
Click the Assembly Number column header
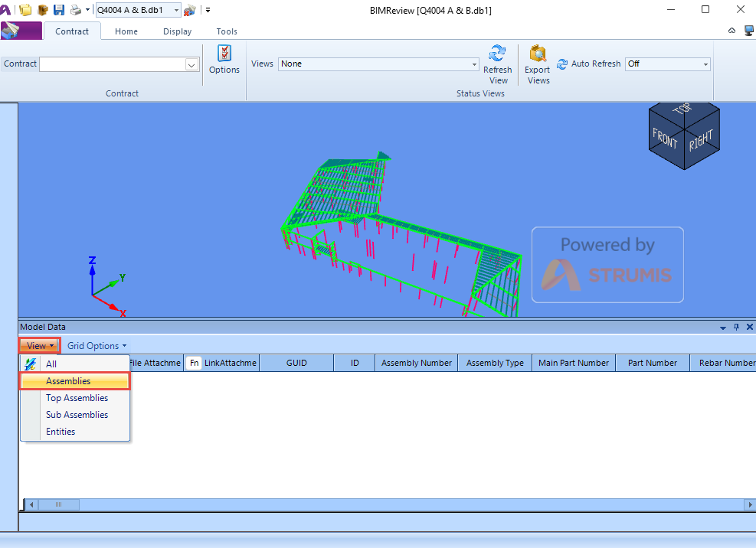coord(416,363)
